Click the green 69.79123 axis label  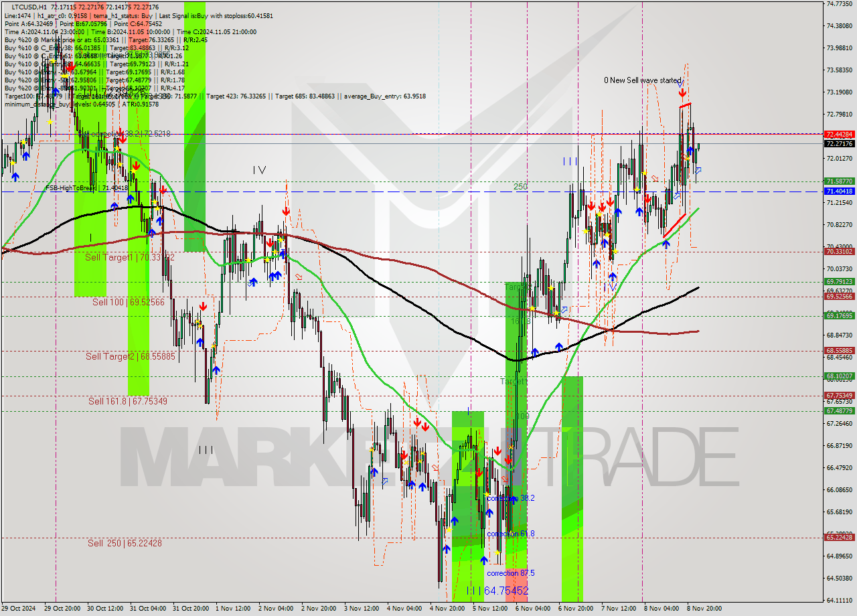839,282
